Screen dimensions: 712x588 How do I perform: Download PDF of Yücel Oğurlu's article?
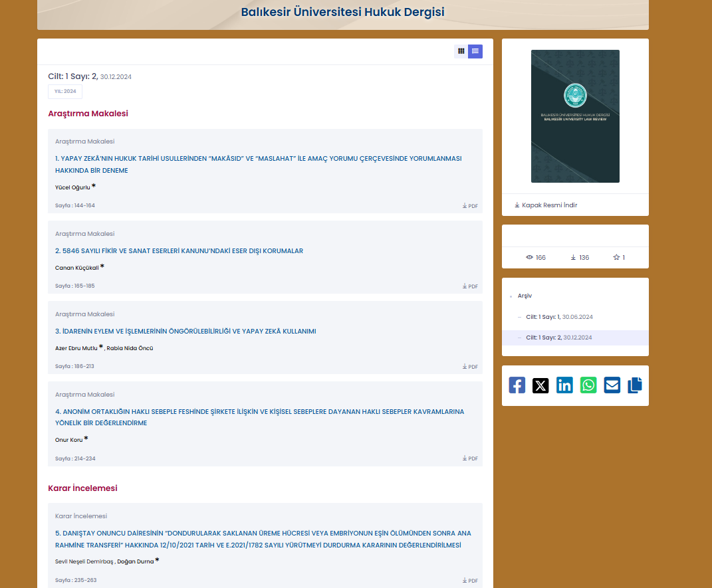click(x=470, y=206)
